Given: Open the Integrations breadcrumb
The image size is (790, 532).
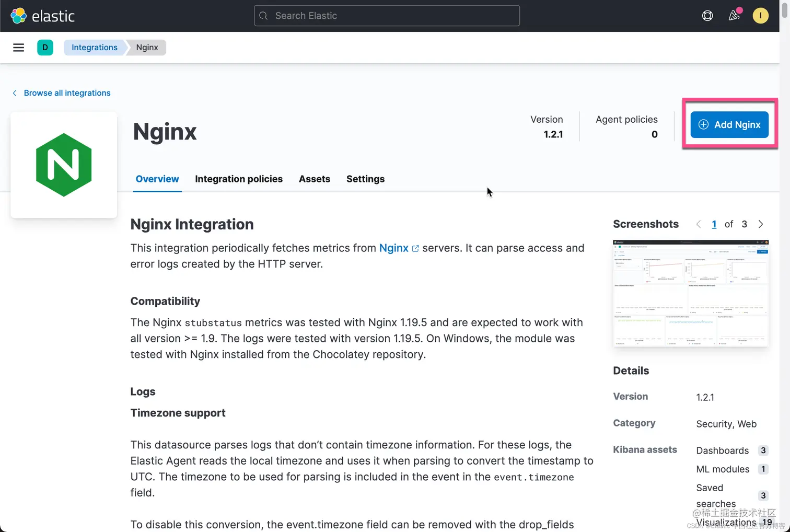Looking at the screenshot, I should coord(95,48).
